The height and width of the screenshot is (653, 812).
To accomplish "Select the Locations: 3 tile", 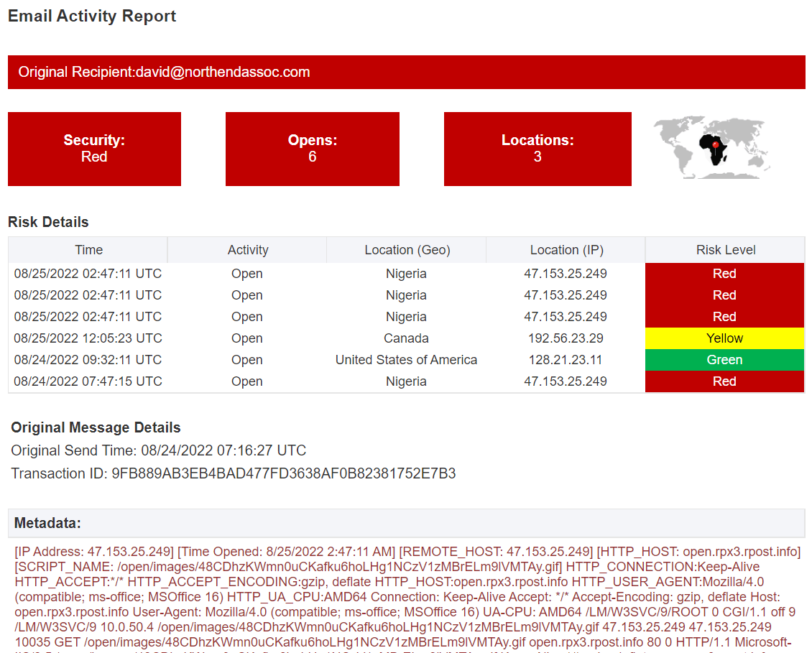I will [538, 148].
